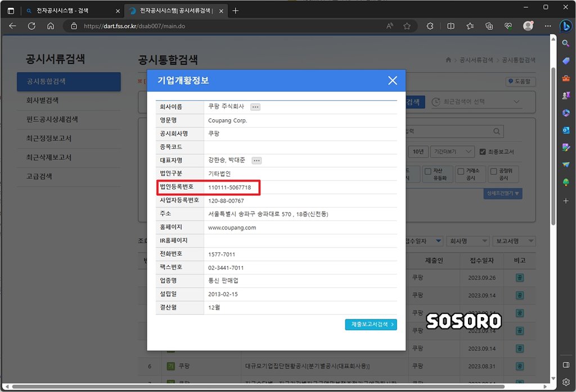Click the tab actions menu icon
This screenshot has width=576, height=392.
[x=11, y=11]
